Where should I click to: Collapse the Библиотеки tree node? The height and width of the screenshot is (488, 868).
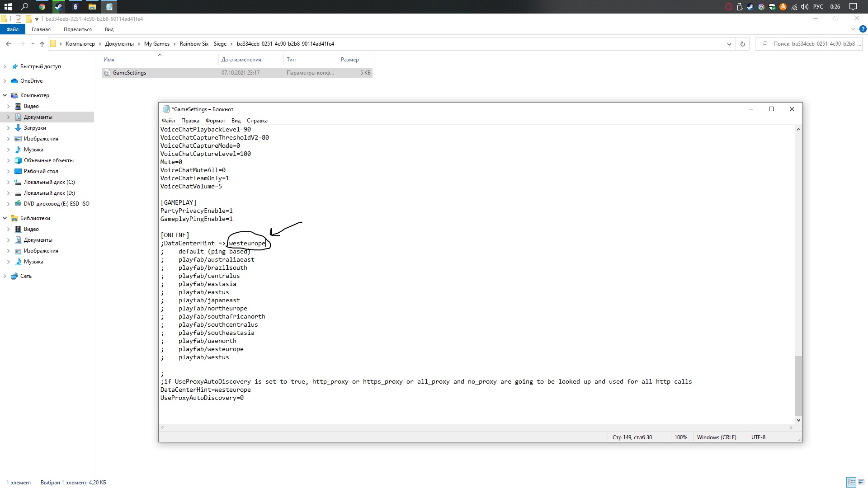pyautogui.click(x=5, y=218)
